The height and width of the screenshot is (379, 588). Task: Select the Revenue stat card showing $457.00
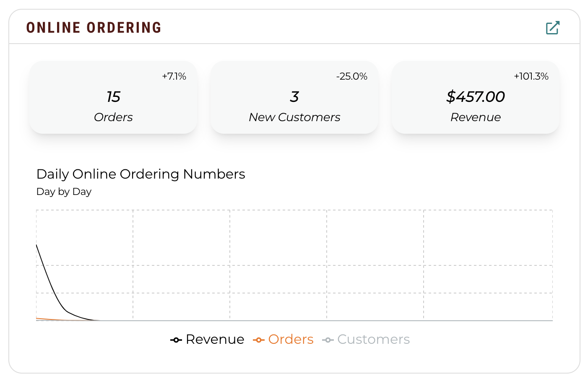pyautogui.click(x=476, y=97)
